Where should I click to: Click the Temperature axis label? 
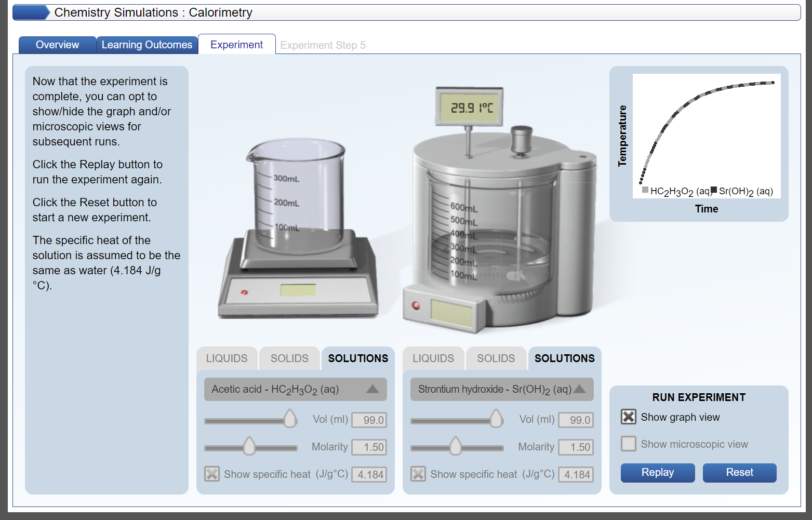point(622,136)
